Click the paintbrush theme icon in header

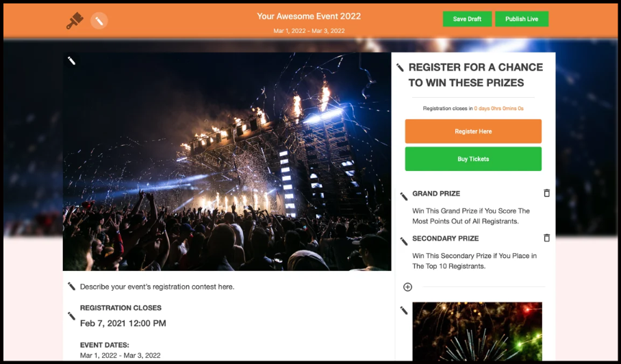[x=74, y=21]
